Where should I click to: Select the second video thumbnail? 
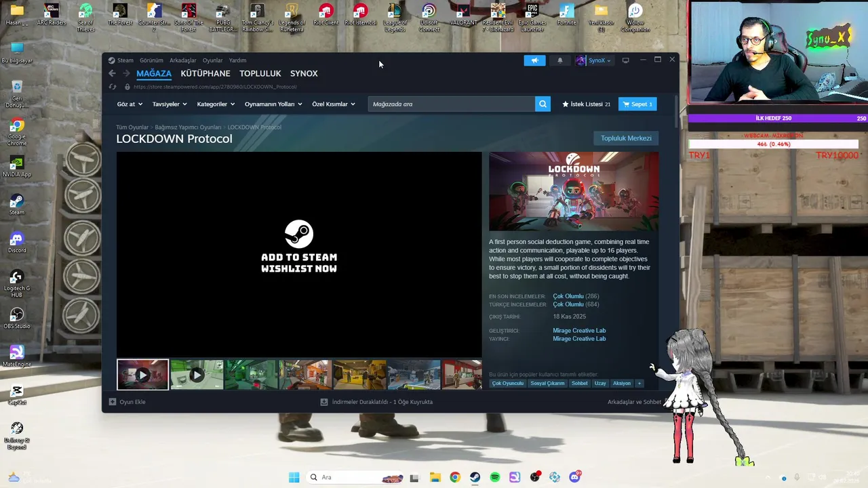(197, 375)
